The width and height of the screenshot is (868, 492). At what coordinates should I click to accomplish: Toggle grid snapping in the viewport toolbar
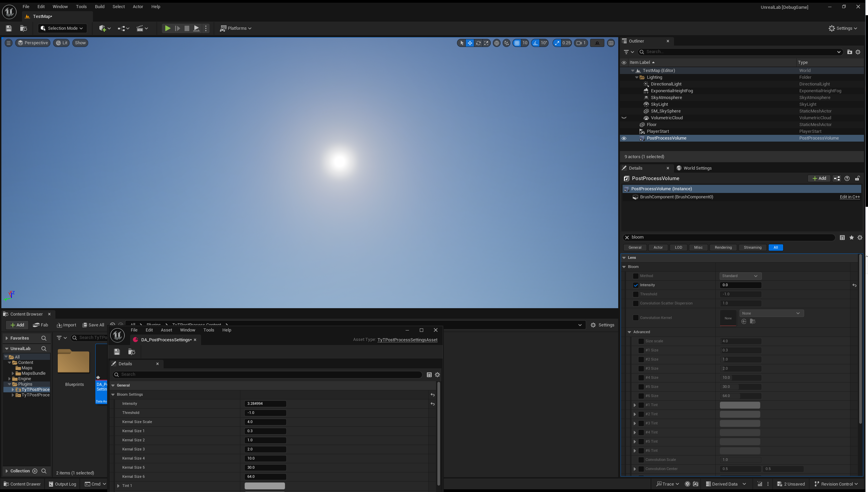[x=516, y=43]
